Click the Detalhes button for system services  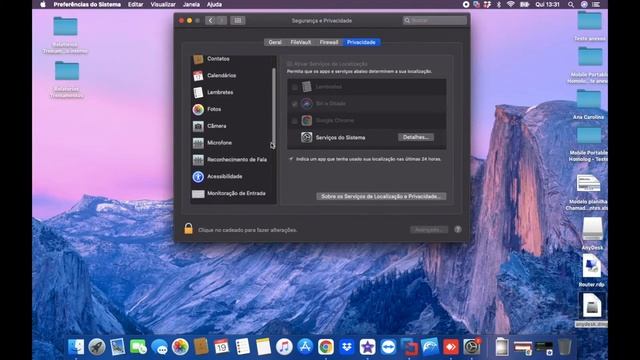click(x=416, y=137)
